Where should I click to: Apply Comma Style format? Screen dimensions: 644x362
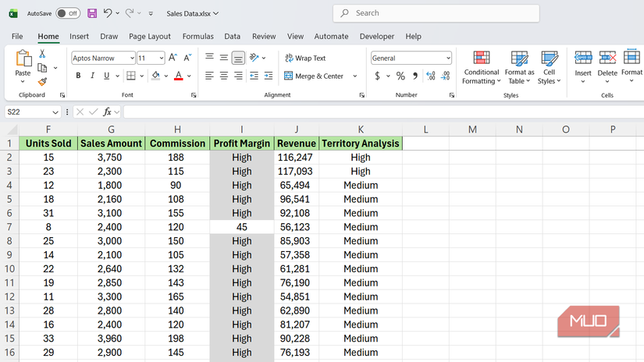tap(415, 76)
